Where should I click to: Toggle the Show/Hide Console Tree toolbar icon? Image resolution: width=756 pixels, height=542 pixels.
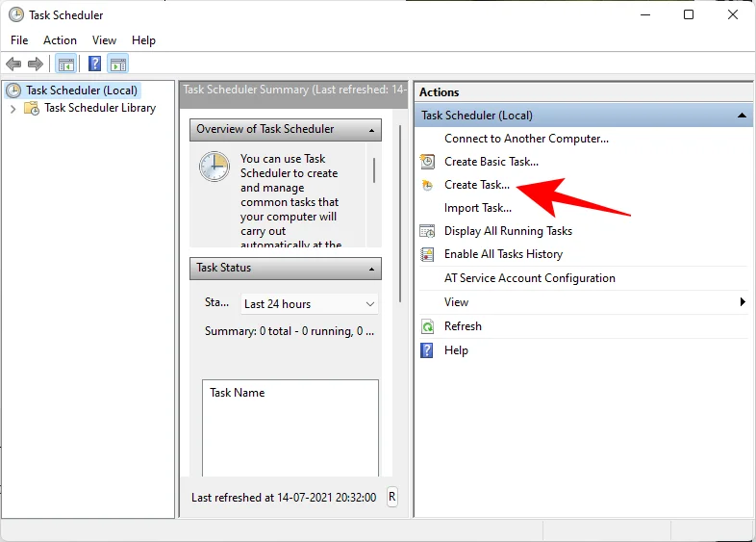pyautogui.click(x=65, y=65)
